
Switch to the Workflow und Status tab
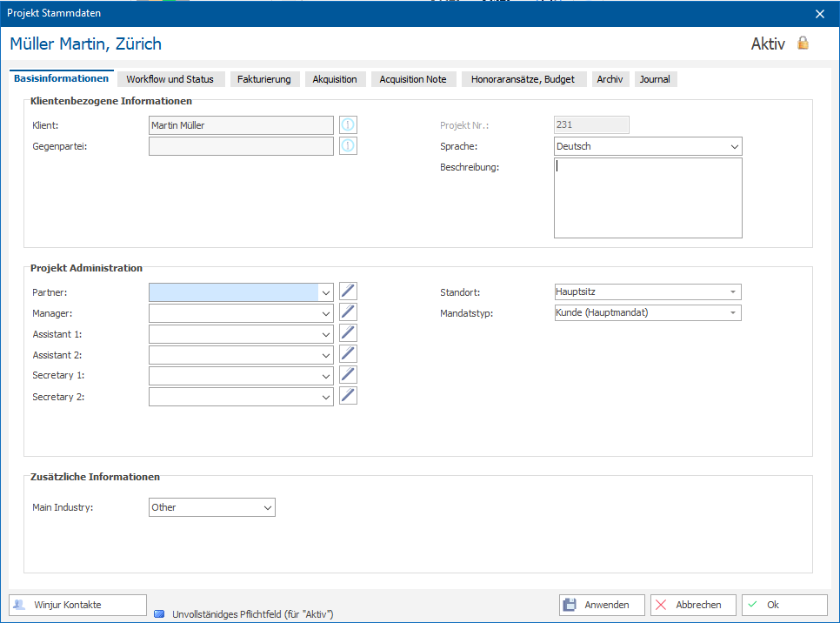click(x=170, y=79)
